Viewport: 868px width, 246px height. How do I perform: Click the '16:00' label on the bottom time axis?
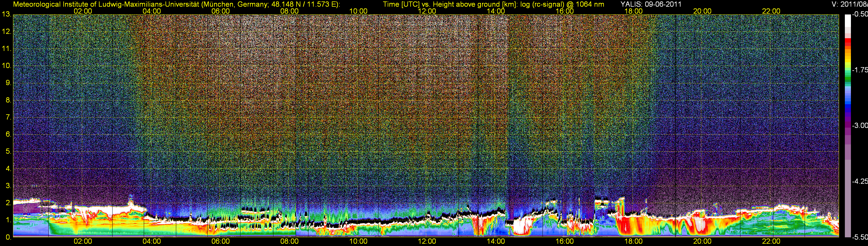(x=564, y=241)
